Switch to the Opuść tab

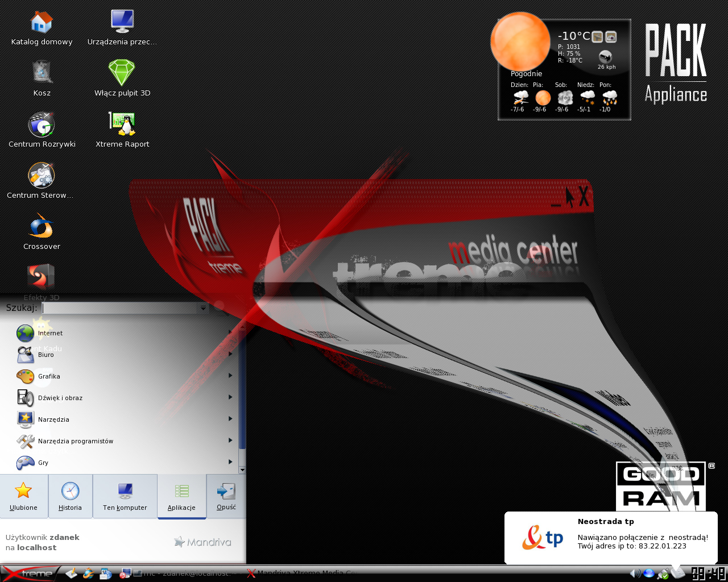[226, 496]
